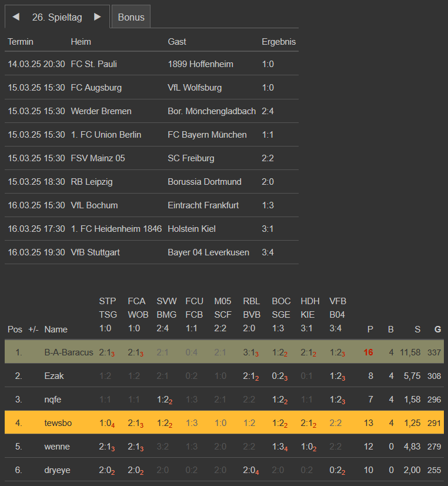Open player Ezak's row name
The height and width of the screenshot is (486, 448).
pos(54,376)
